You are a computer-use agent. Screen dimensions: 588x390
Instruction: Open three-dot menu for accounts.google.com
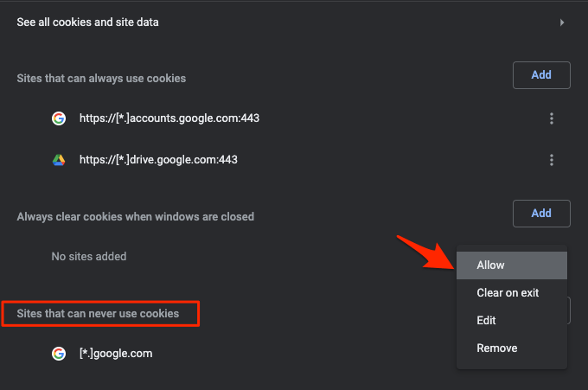[552, 119]
